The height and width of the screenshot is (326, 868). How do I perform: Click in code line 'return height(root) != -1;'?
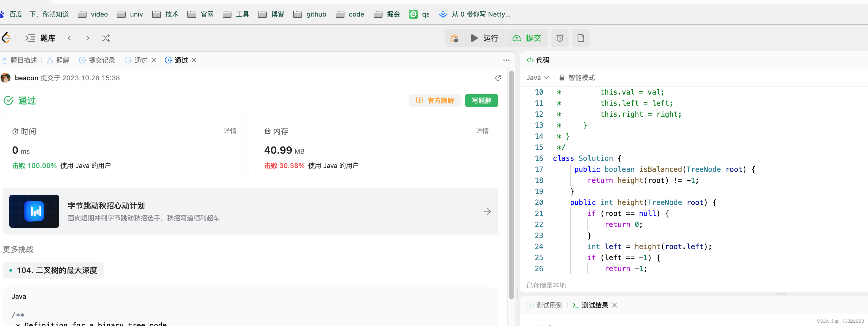click(x=643, y=180)
